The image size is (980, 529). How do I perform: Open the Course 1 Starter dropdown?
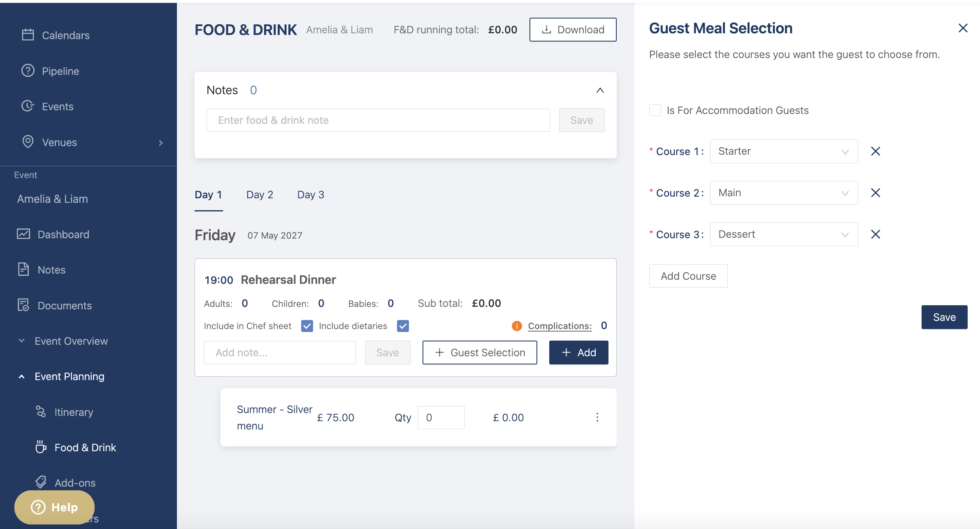[x=784, y=151]
